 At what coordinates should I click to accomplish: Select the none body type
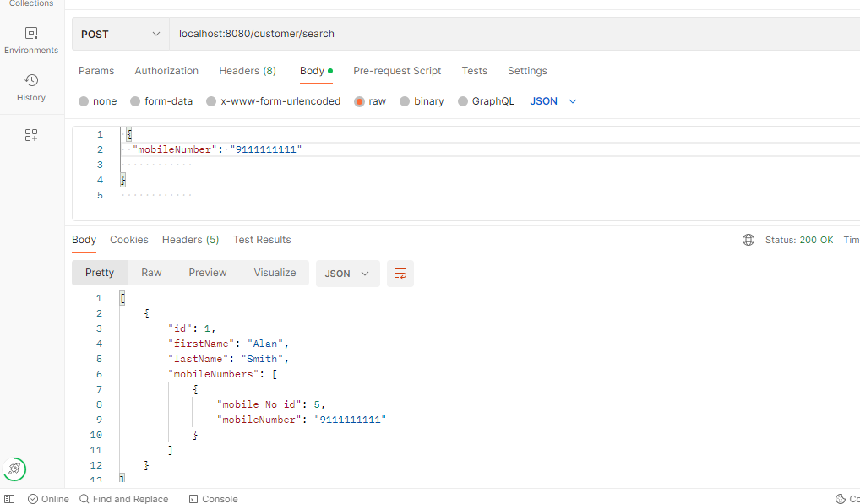[x=98, y=101]
